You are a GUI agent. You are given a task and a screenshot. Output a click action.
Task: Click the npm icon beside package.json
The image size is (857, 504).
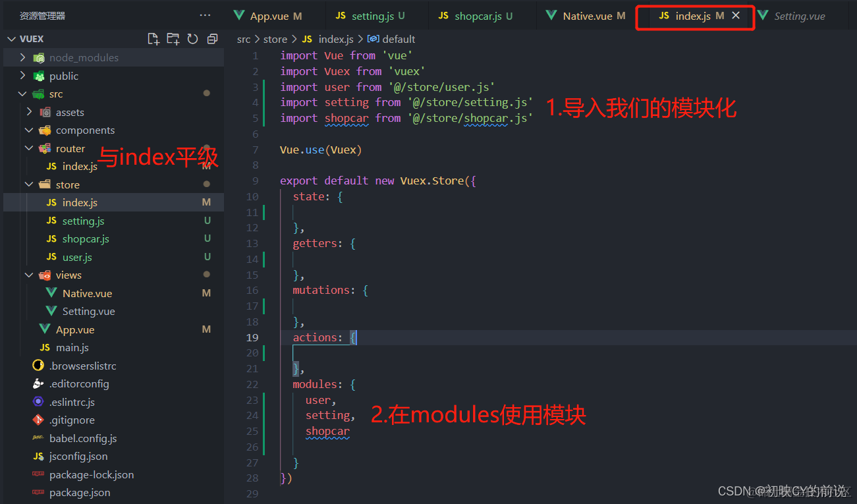click(38, 493)
